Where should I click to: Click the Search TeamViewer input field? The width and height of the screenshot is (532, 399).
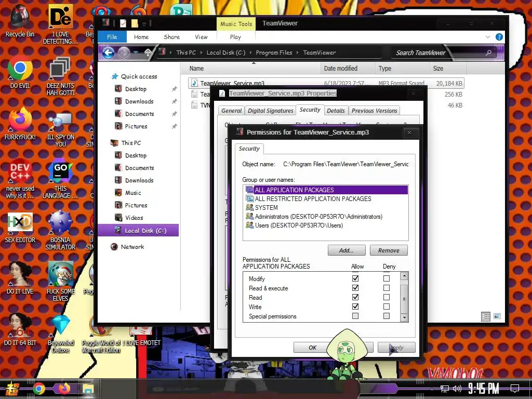(437, 52)
